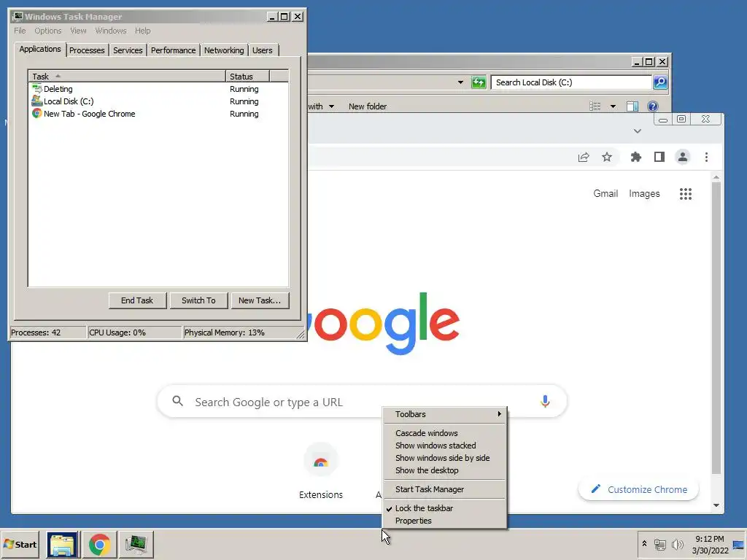The width and height of the screenshot is (747, 560).
Task: Focus the Search Local Disk (C:) field
Action: click(x=571, y=82)
